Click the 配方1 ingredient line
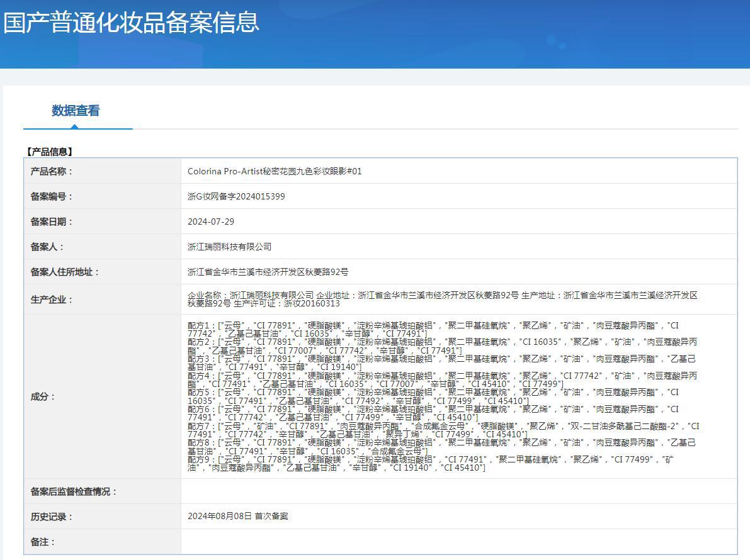This screenshot has width=750, height=560. [x=433, y=330]
